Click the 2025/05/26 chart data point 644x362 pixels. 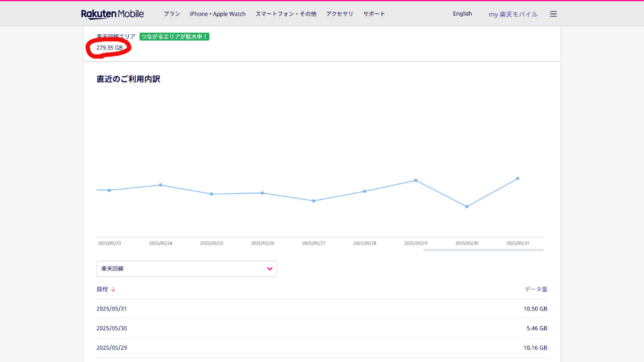point(262,193)
